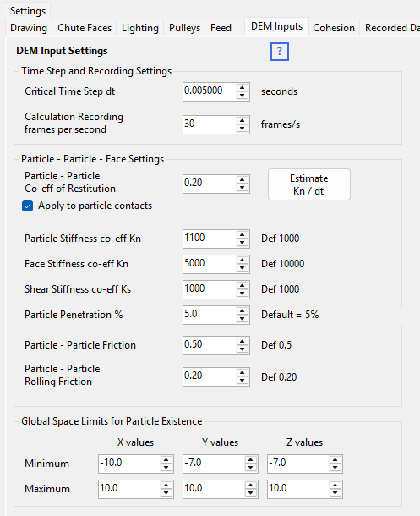The width and height of the screenshot is (420, 516).
Task: Increase Particle Penetration % value
Action: [x=243, y=310]
